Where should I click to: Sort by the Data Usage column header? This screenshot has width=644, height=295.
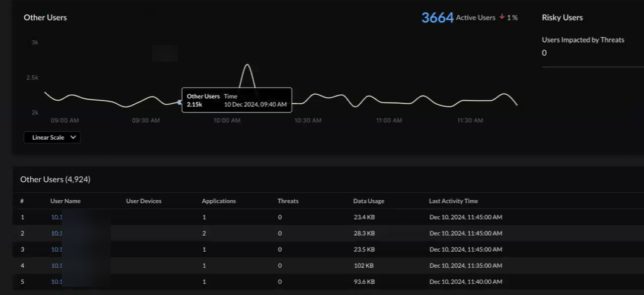pyautogui.click(x=368, y=201)
